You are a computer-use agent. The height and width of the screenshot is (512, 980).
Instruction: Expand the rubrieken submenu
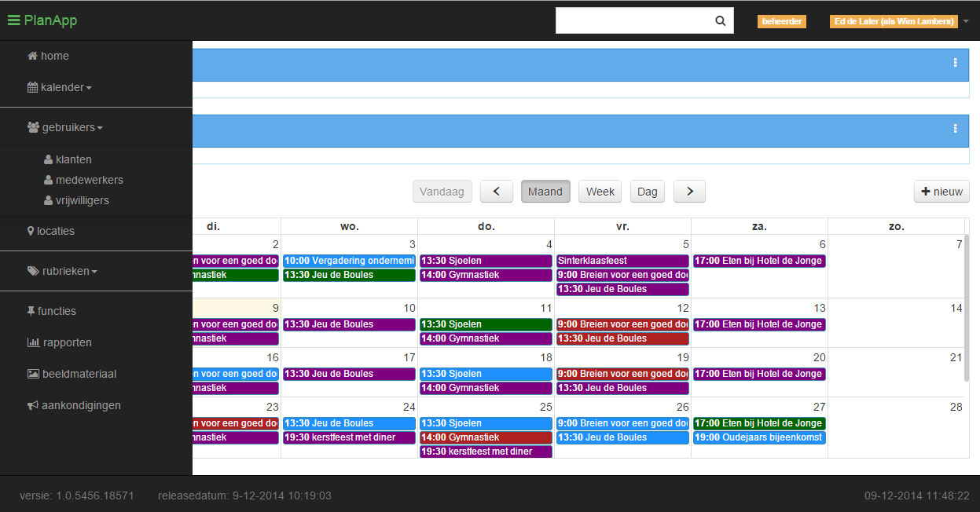pyautogui.click(x=65, y=271)
